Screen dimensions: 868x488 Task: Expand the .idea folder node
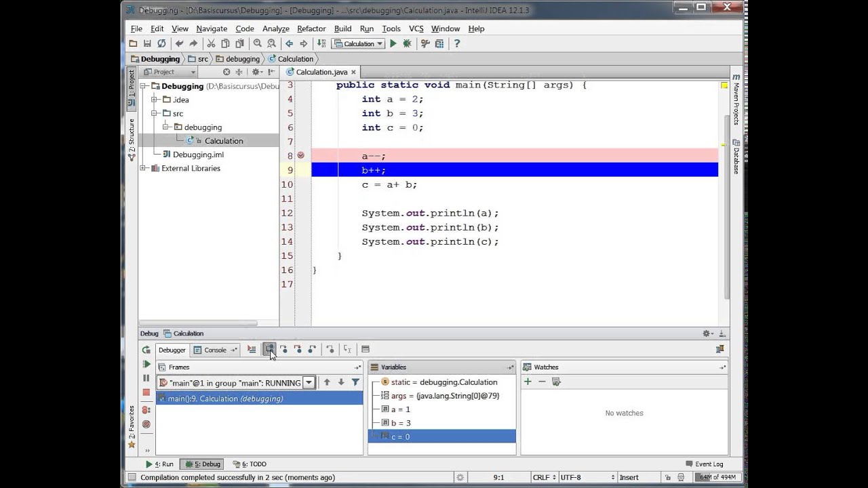tap(155, 100)
